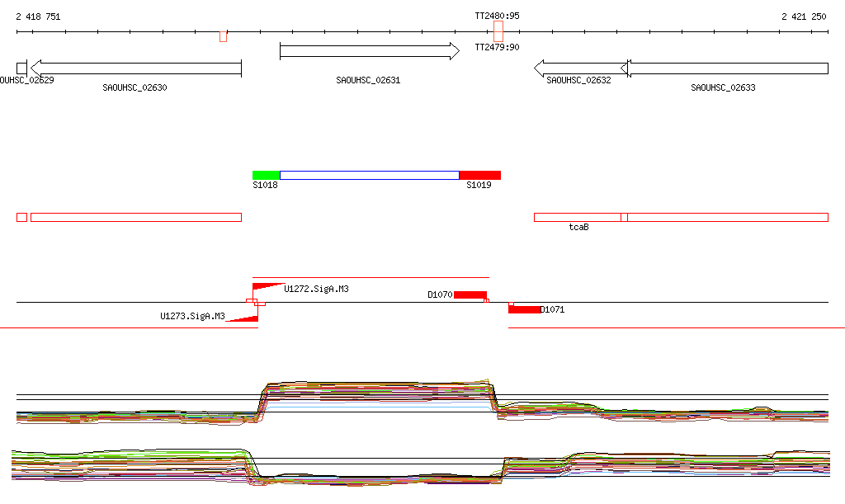
Task: Click the end coordinate 2 421 250
Action: coord(804,16)
